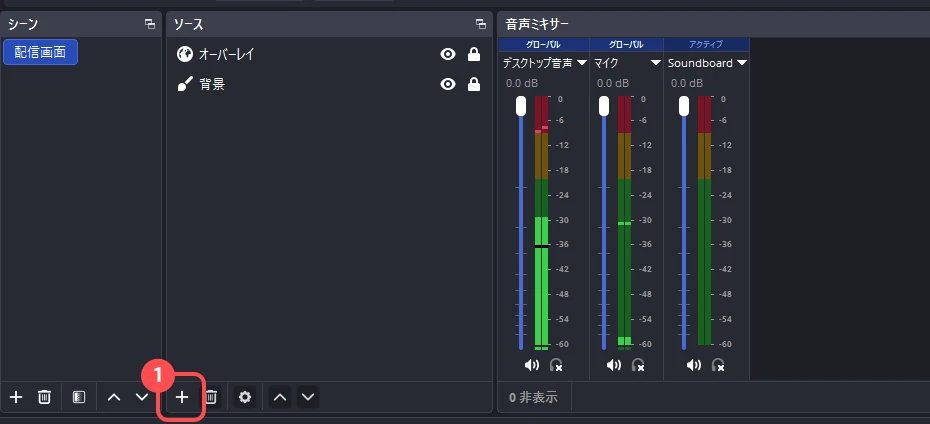Click Soundboard volume slider handle
The width and height of the screenshot is (930, 424).
point(684,106)
